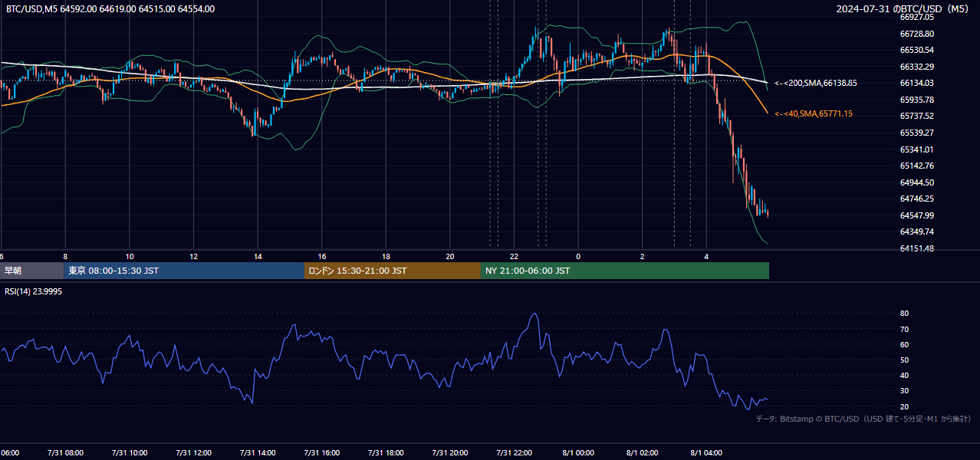This screenshot has width=980, height=460.
Task: Click the NY 21:00-06:00 JST session bar
Action: tap(625, 271)
